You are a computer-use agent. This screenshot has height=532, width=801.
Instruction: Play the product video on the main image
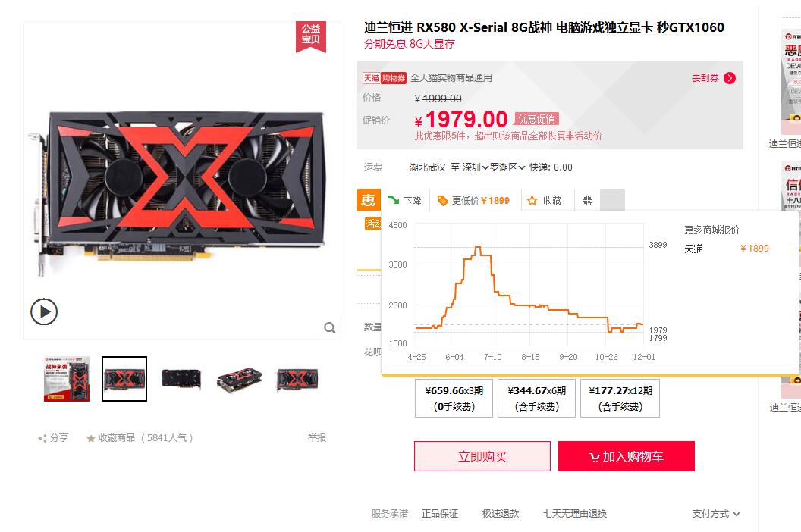[44, 311]
